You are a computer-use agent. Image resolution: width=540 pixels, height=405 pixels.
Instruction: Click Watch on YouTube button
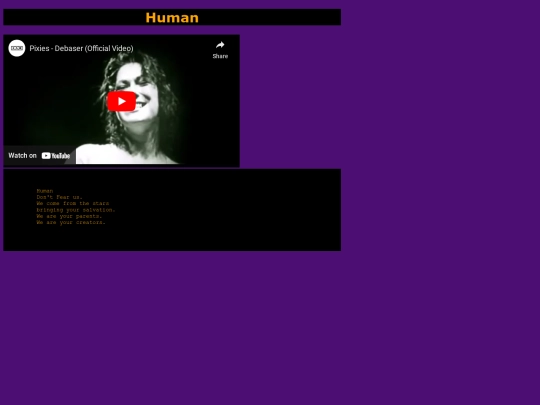point(39,156)
